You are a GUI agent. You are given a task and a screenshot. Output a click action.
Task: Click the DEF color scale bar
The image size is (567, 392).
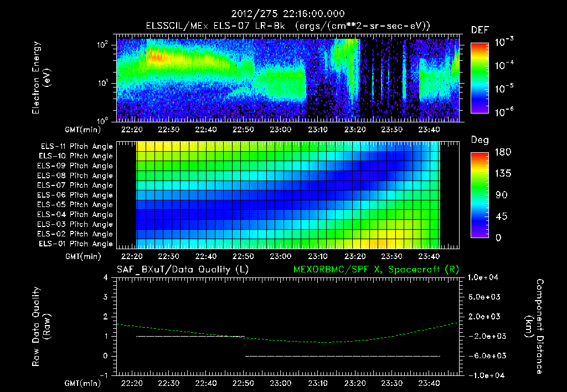pyautogui.click(x=480, y=78)
